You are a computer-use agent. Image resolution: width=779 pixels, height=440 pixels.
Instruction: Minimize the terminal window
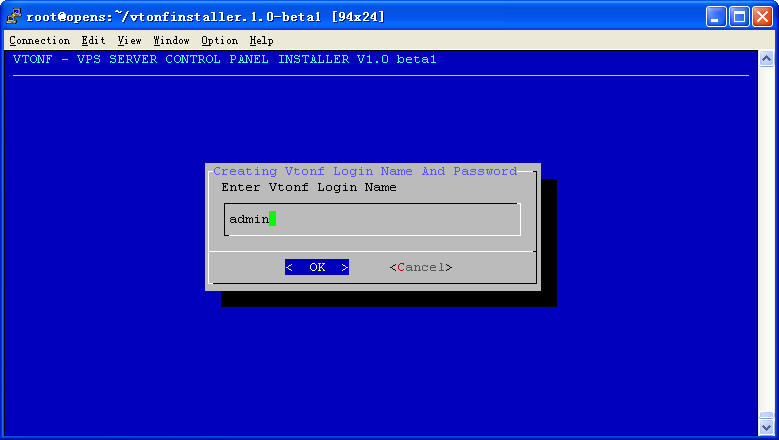point(716,16)
